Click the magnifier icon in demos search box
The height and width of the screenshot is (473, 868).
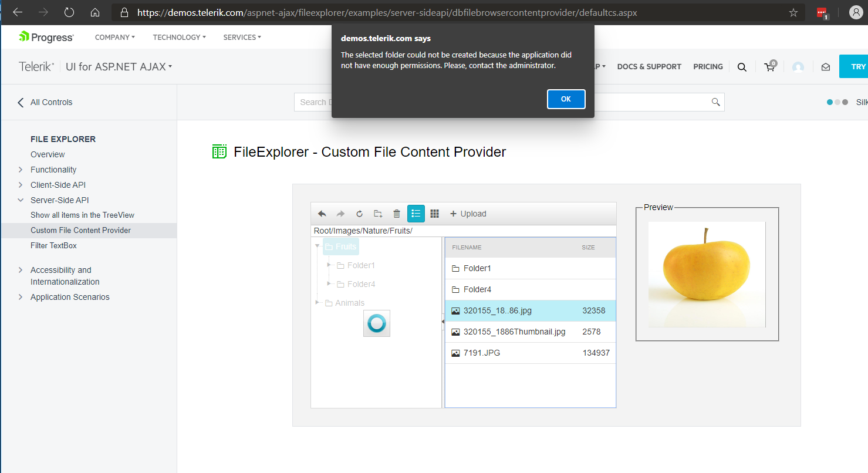pyautogui.click(x=715, y=102)
